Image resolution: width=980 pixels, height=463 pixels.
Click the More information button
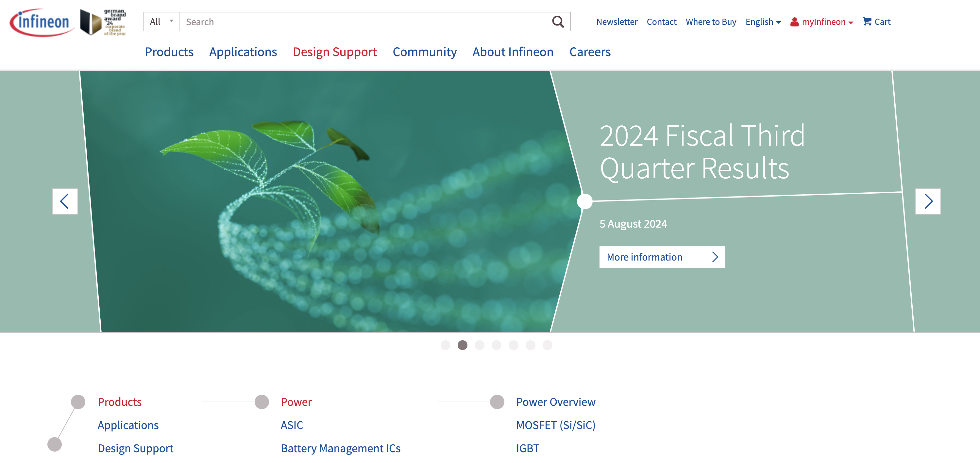662,257
